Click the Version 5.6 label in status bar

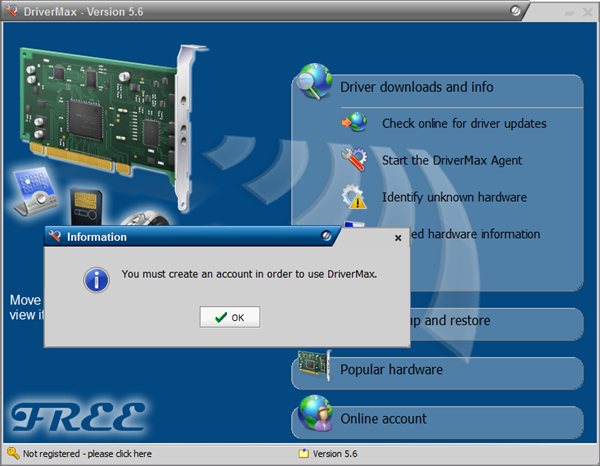coord(334,454)
